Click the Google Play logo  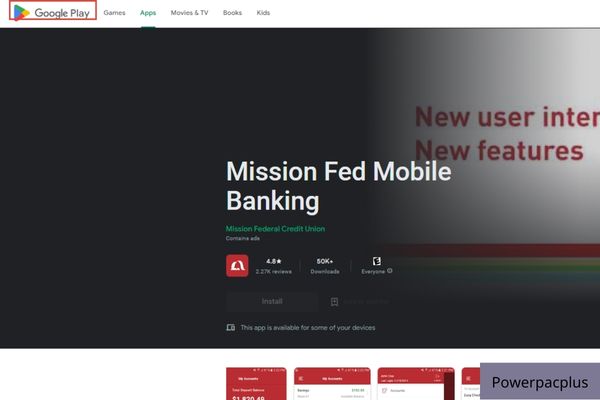pyautogui.click(x=52, y=12)
